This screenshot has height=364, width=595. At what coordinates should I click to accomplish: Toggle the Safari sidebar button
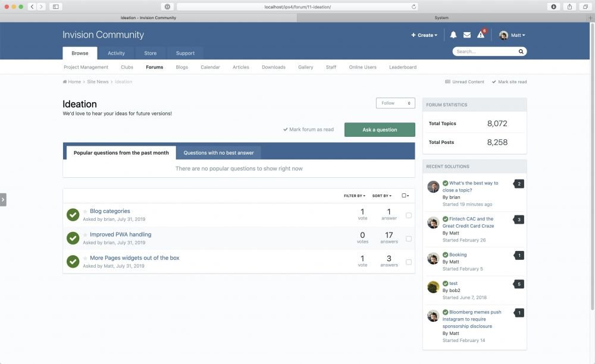click(x=56, y=7)
